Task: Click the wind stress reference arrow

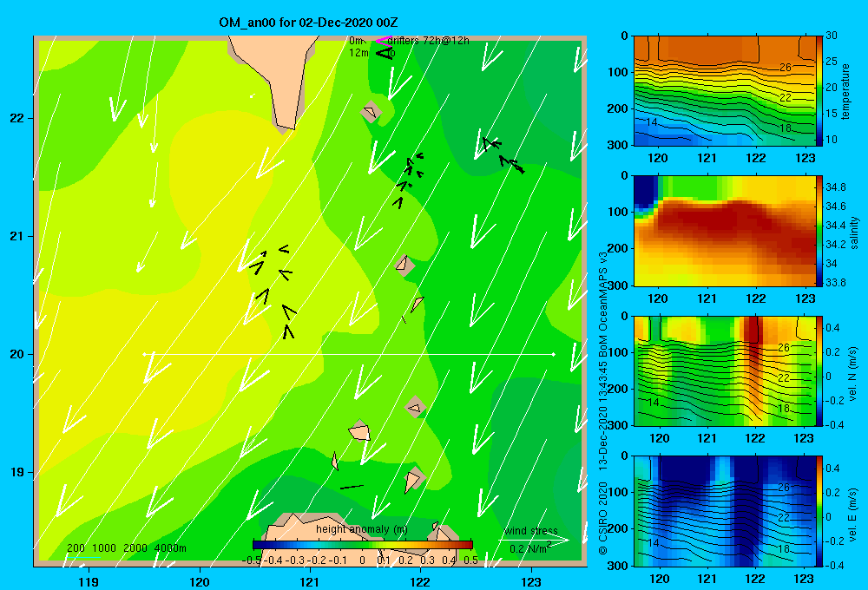Action: (534, 540)
